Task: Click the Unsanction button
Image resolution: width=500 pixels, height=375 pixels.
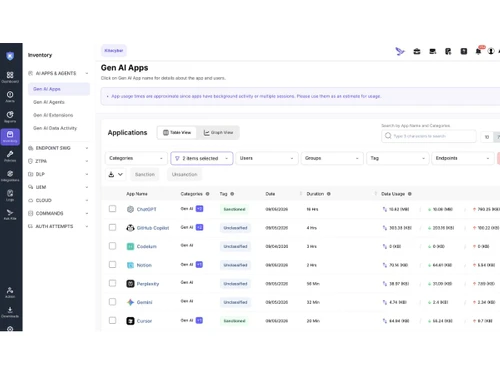Action: click(x=184, y=174)
